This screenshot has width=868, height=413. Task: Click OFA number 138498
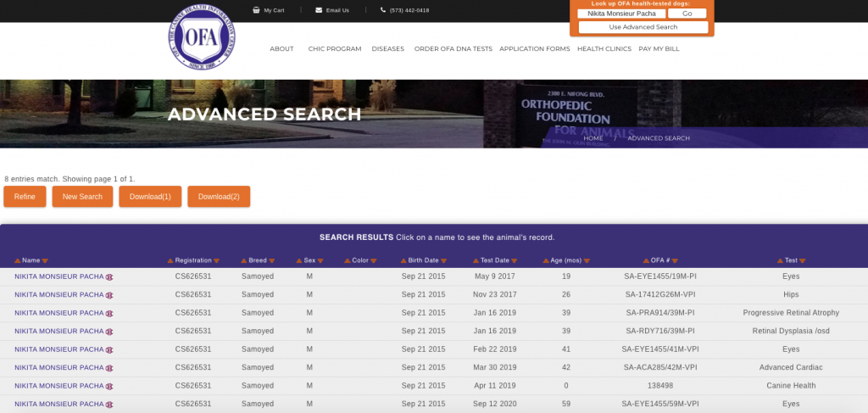tap(659, 386)
